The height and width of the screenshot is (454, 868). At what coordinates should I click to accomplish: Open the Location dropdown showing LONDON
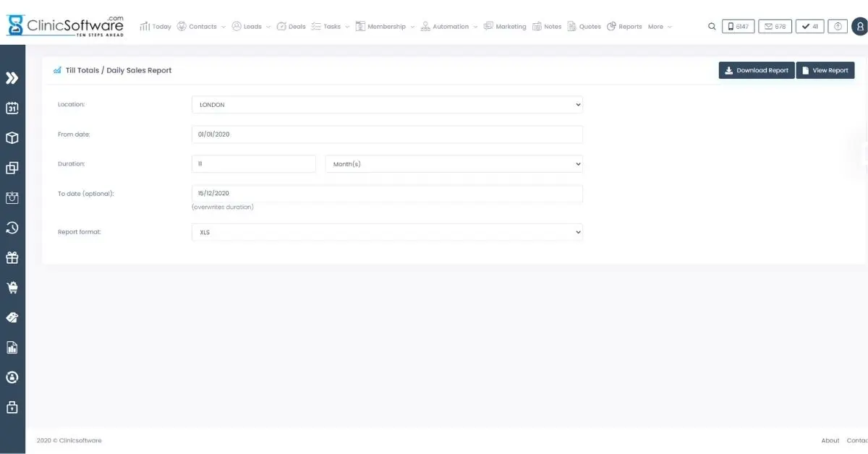point(387,104)
